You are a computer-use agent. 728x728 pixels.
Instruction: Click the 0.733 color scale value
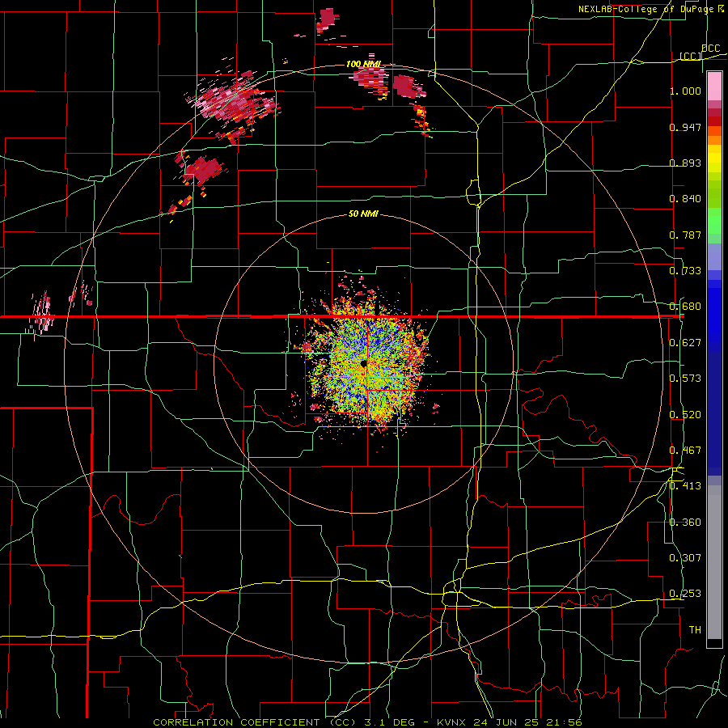tap(685, 271)
